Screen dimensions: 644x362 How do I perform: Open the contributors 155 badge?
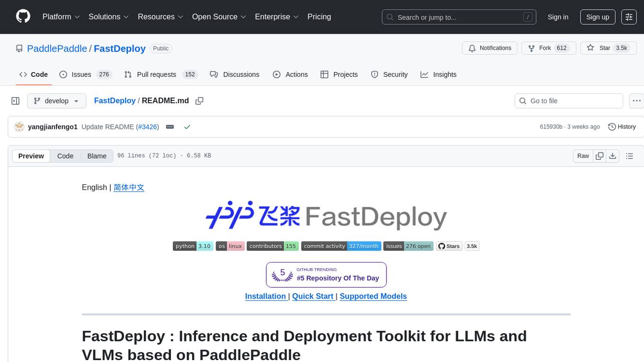[x=272, y=246]
